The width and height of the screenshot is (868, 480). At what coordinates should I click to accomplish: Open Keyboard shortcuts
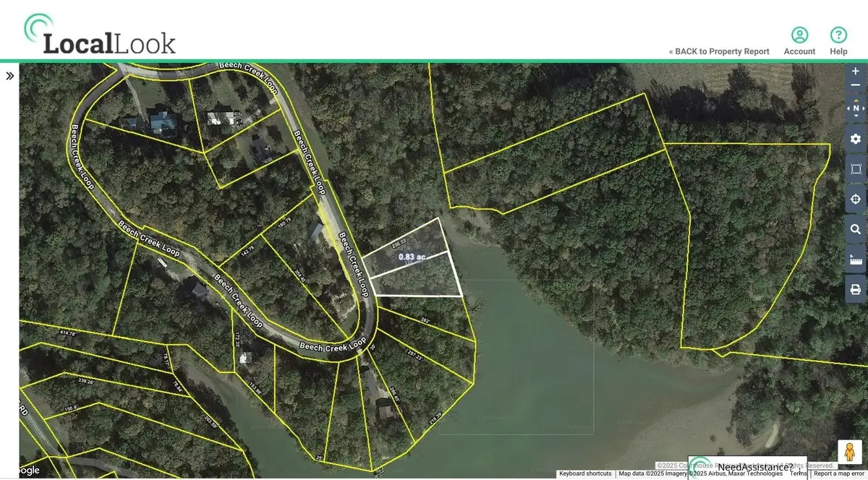(584, 473)
